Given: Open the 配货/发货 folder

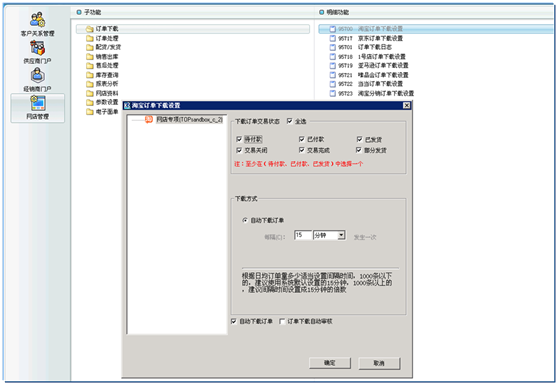Looking at the screenshot, I should (104, 47).
